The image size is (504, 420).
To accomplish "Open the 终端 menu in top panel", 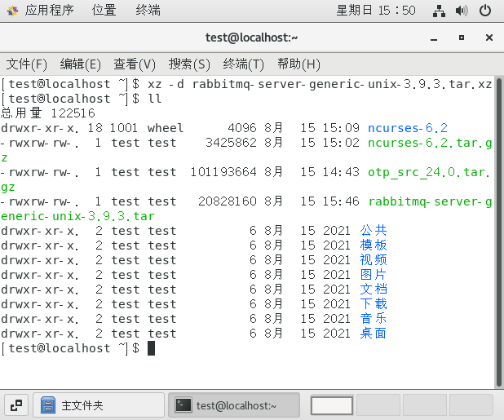I will coord(148,11).
